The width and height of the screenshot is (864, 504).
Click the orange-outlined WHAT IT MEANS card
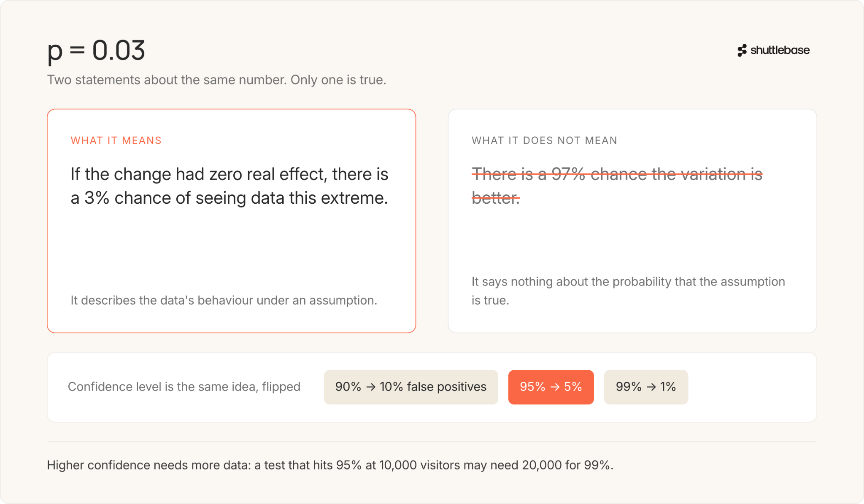(x=231, y=221)
